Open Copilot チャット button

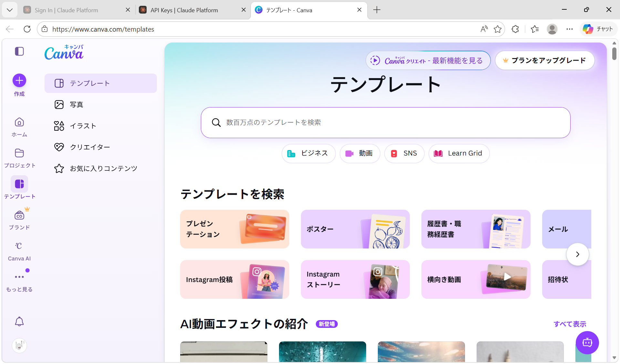coord(598,29)
